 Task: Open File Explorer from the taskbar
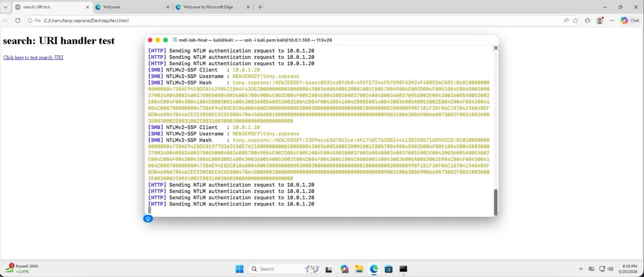pyautogui.click(x=359, y=268)
